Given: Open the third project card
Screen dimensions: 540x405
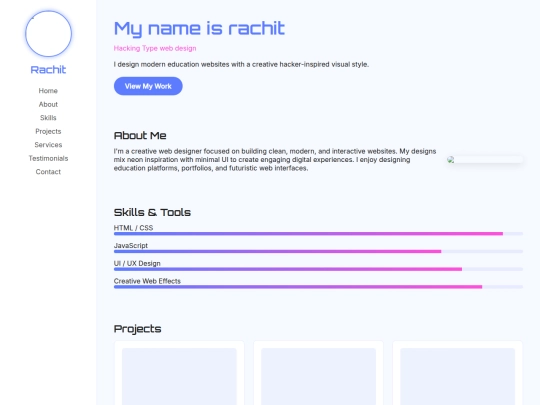Looking at the screenshot, I should (x=457, y=373).
